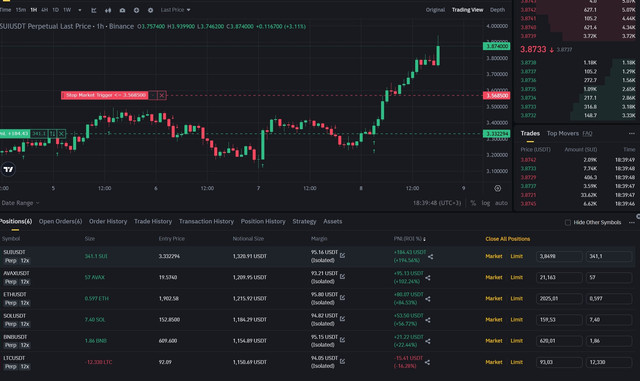Image resolution: width=640 pixels, height=381 pixels.
Task: Select 1W timeframe
Action: [67, 10]
